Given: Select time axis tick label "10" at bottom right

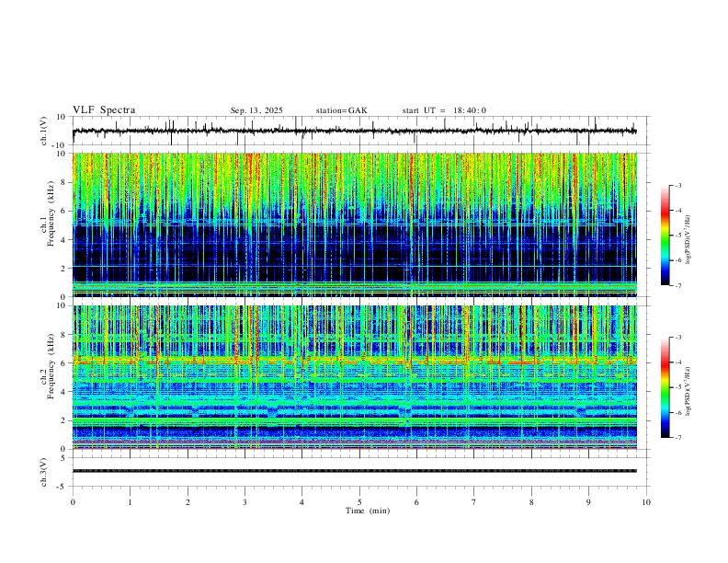Looking at the screenshot, I should (646, 502).
